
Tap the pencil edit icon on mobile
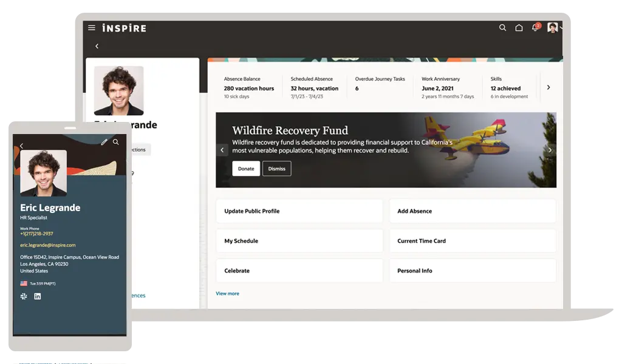(104, 142)
